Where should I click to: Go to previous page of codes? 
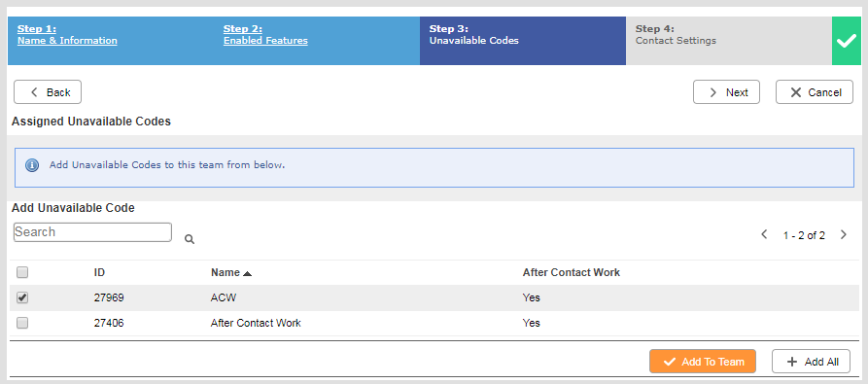click(765, 234)
